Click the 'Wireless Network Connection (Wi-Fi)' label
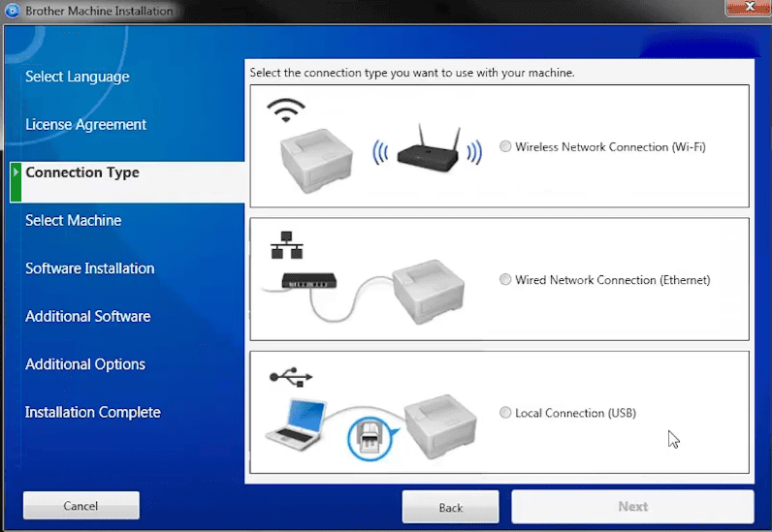The height and width of the screenshot is (532, 772). 610,146
